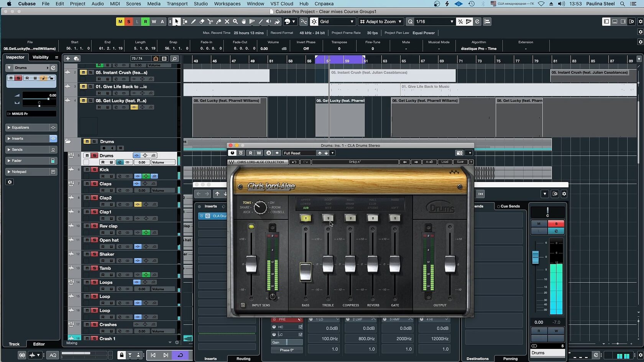Switch to the Routing tab
Viewport: 644px width, 362px height.
243,359
